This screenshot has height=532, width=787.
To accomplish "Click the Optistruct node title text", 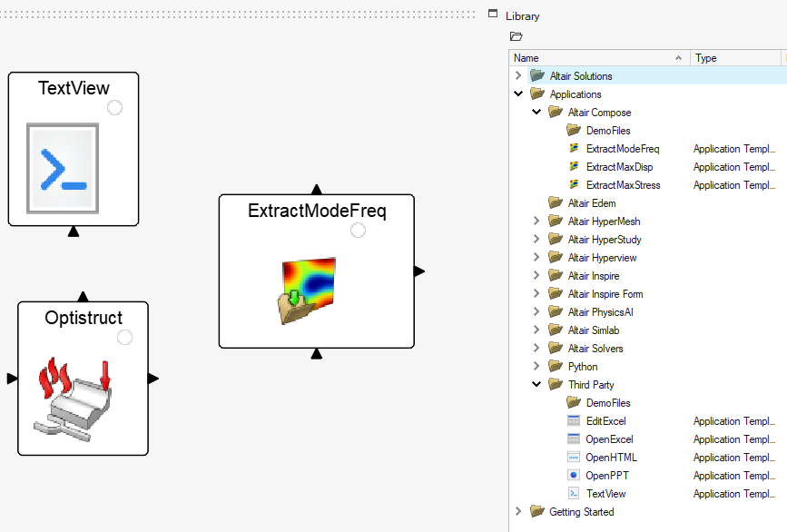I will (x=84, y=318).
